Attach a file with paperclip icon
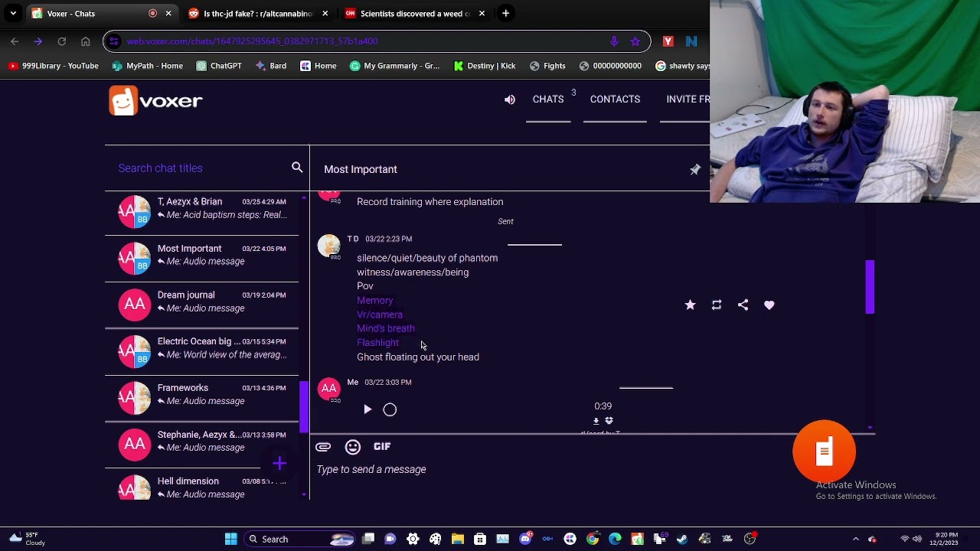This screenshot has height=551, width=980. tap(323, 447)
